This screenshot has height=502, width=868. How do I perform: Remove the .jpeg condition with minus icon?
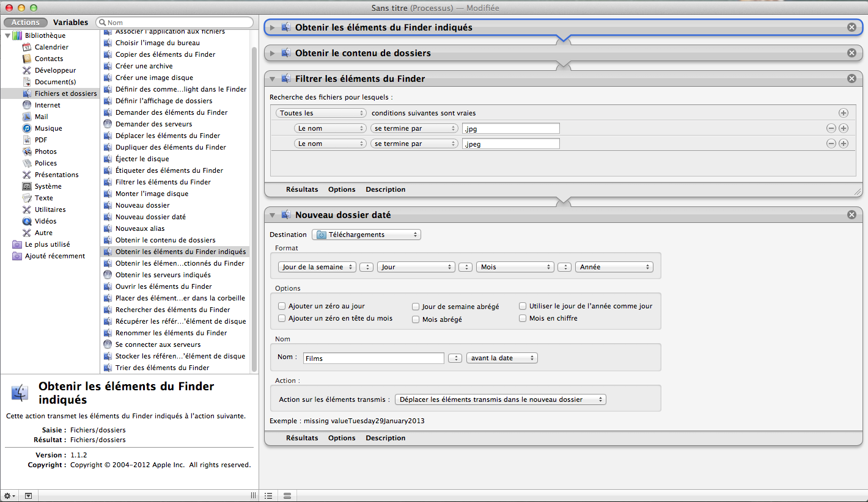(831, 144)
